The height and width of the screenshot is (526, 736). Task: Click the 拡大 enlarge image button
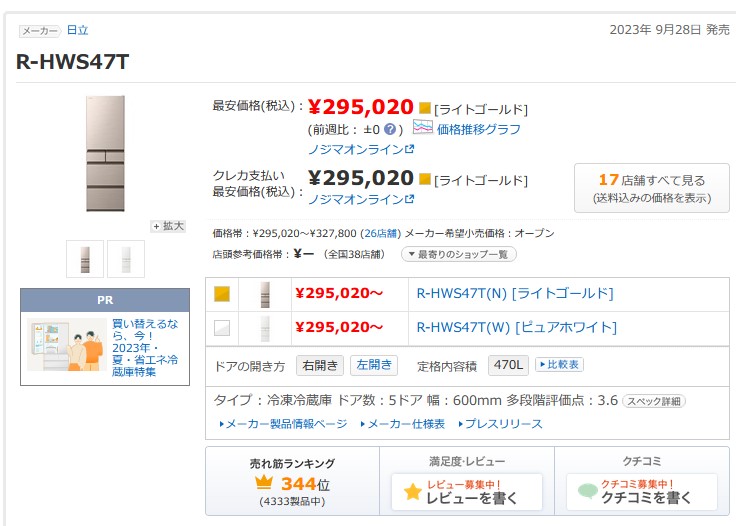point(168,226)
